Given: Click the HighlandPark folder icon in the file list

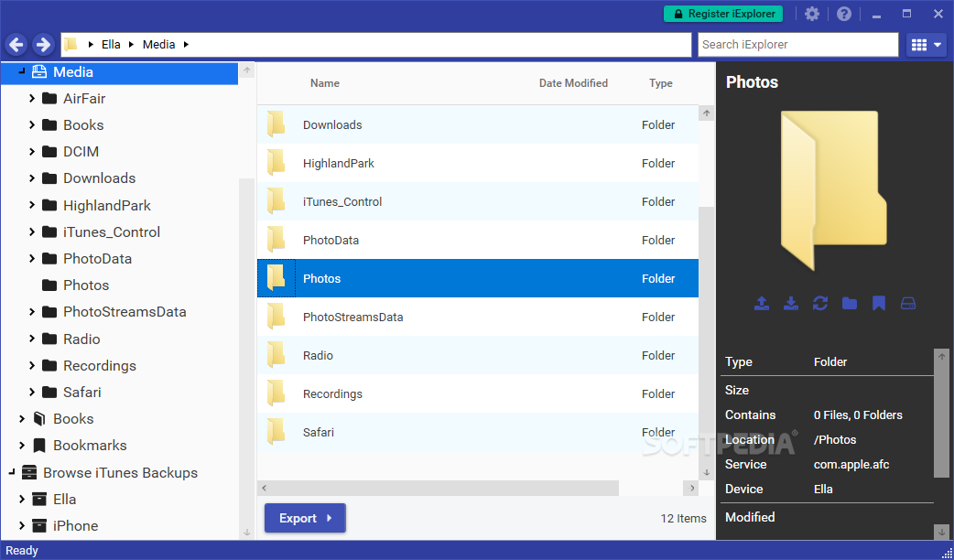Looking at the screenshot, I should click(276, 163).
